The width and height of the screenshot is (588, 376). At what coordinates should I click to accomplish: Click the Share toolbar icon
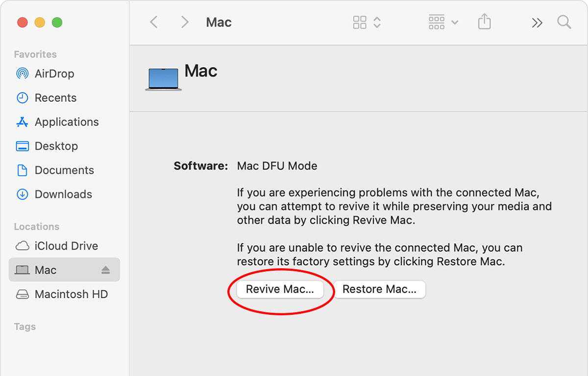484,22
